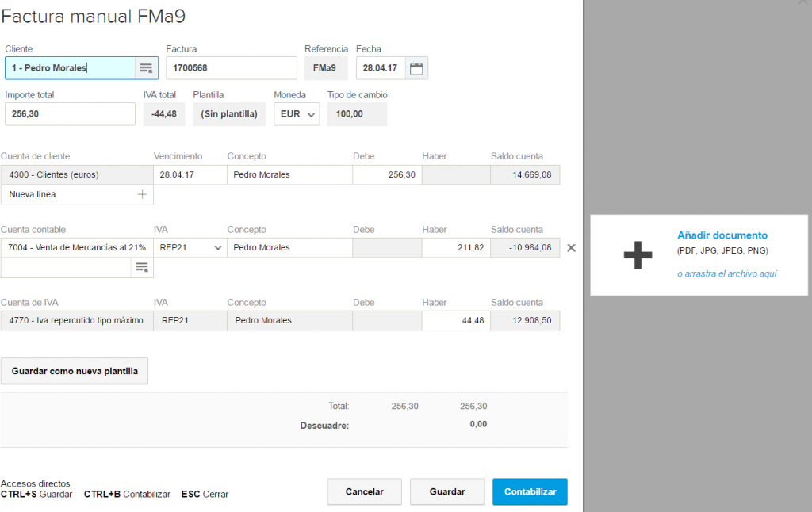Image resolution: width=812 pixels, height=512 pixels.
Task: Click the Añadir documento link
Action: tap(722, 235)
